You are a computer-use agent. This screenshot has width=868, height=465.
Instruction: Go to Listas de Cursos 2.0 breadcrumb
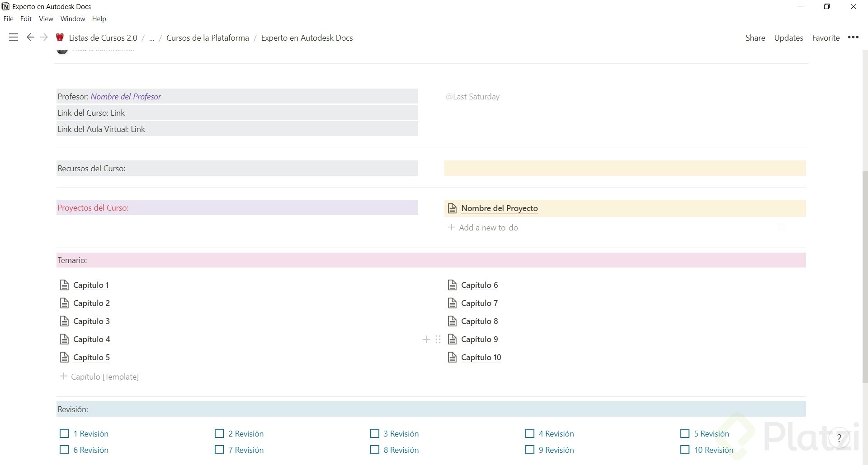103,38
